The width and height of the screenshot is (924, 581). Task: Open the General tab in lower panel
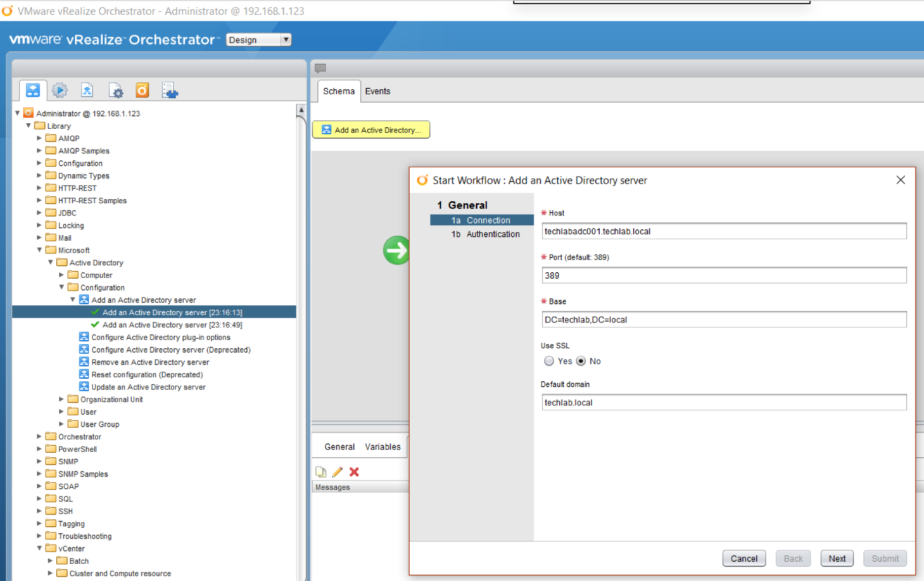point(340,447)
